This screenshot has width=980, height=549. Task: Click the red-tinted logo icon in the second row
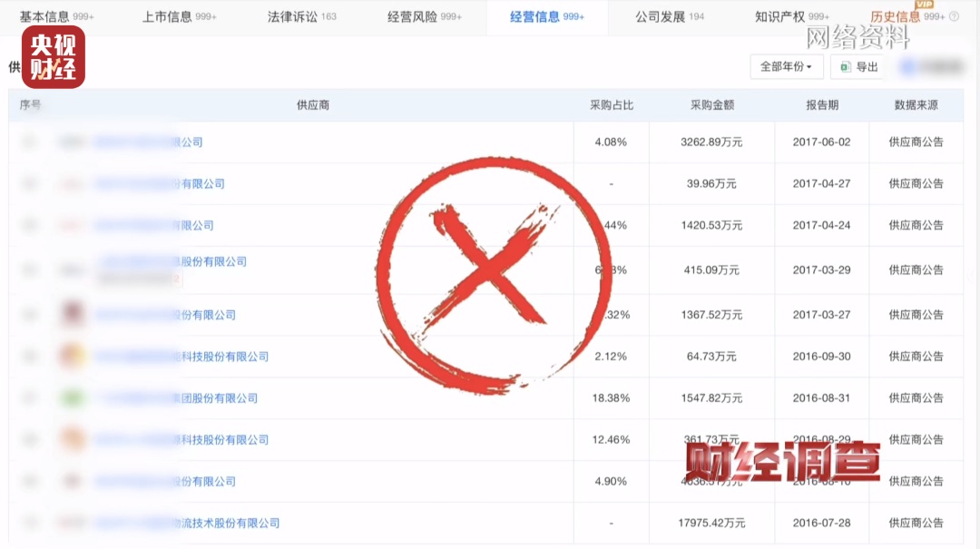(72, 183)
